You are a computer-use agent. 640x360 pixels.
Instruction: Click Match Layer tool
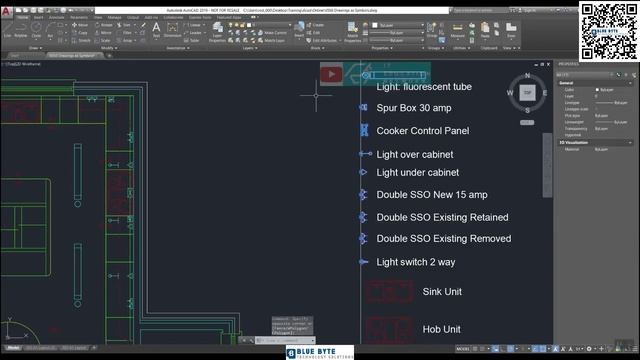[271, 40]
